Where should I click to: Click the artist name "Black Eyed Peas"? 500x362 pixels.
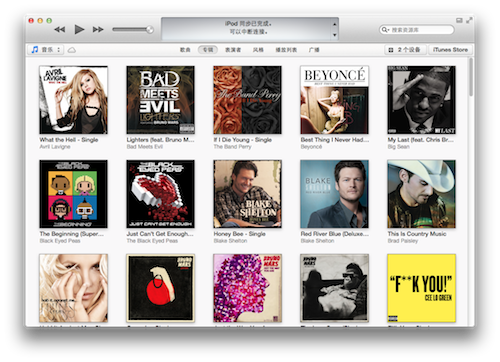[x=60, y=241]
